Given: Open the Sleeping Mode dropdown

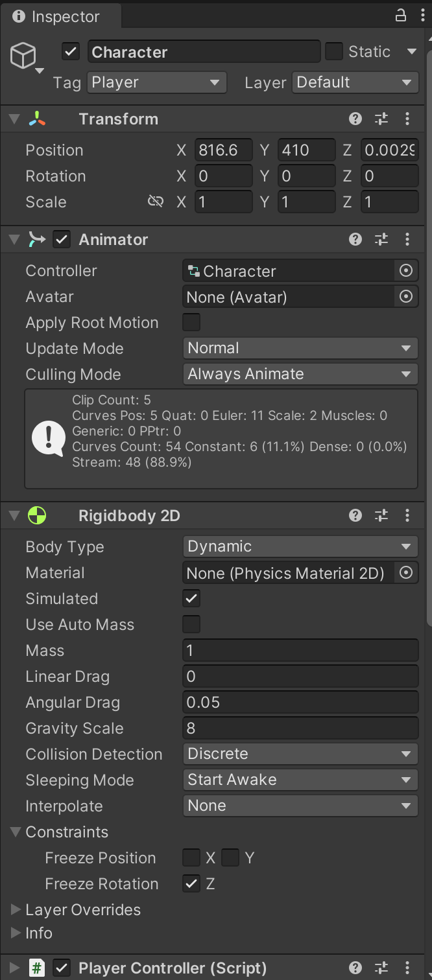Looking at the screenshot, I should 300,780.
